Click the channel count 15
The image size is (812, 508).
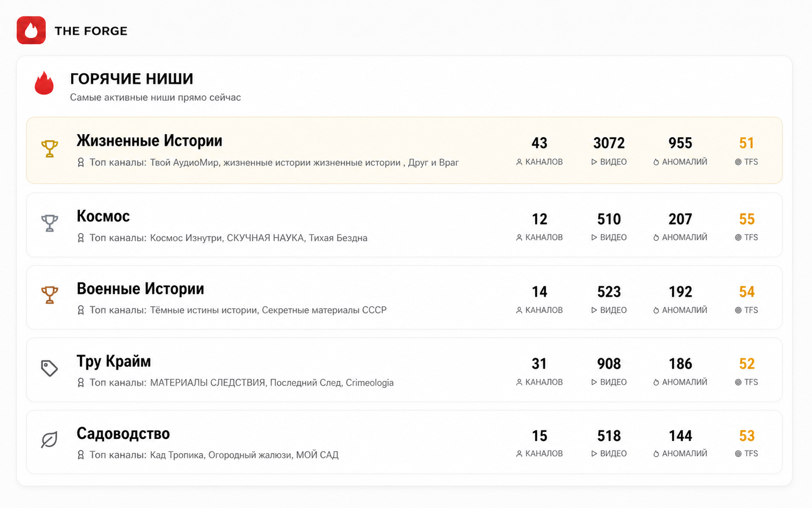540,436
